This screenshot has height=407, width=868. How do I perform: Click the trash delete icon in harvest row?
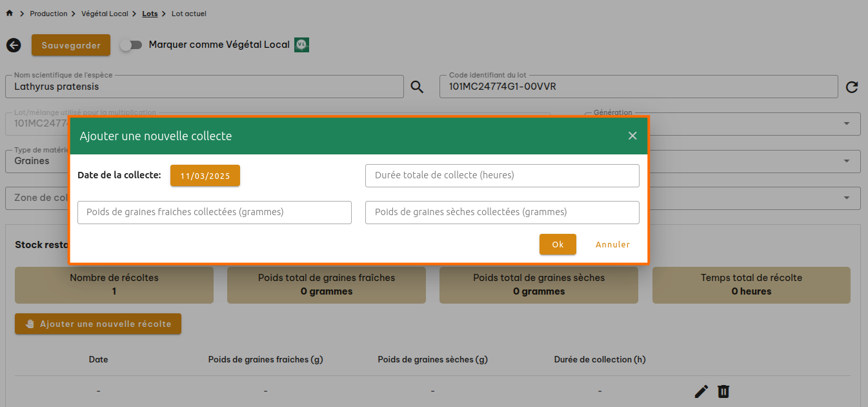pyautogui.click(x=724, y=391)
